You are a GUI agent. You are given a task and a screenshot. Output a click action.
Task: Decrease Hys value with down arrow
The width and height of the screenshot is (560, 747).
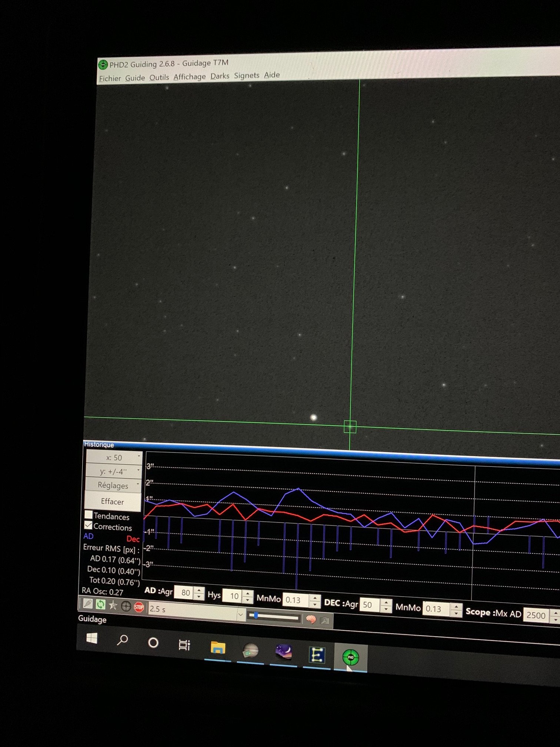click(248, 600)
